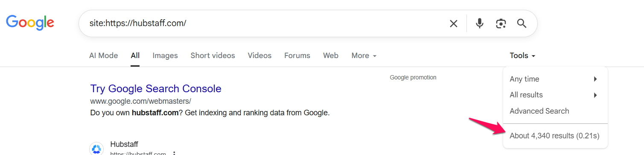Switch to the AI Mode tab
This screenshot has width=644, height=155.
(x=103, y=56)
